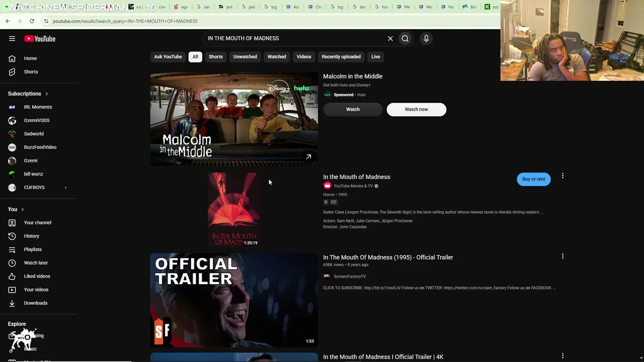Open the Hulu sponsor avatar
This screenshot has width=644, height=362.
(x=327, y=95)
